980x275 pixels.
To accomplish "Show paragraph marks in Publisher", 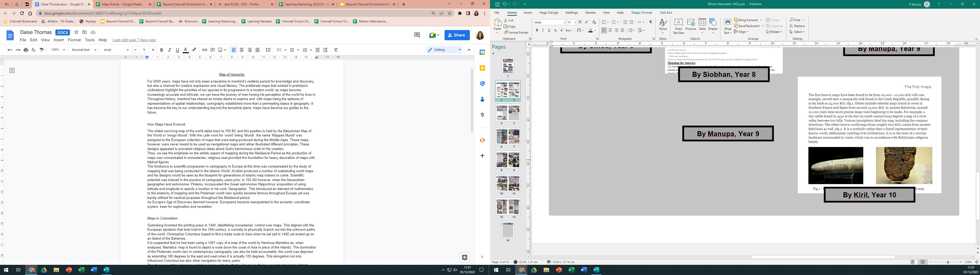I will [651, 22].
